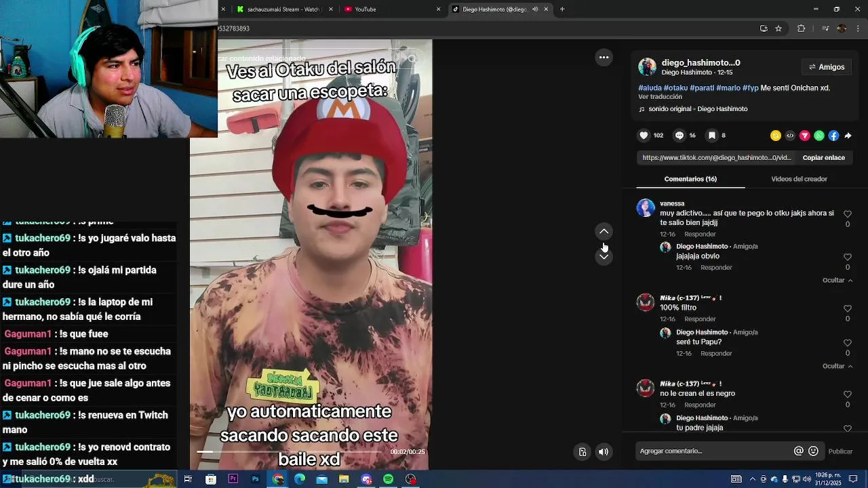Click the video URL text field
This screenshot has width=868, height=488.
[x=716, y=157]
